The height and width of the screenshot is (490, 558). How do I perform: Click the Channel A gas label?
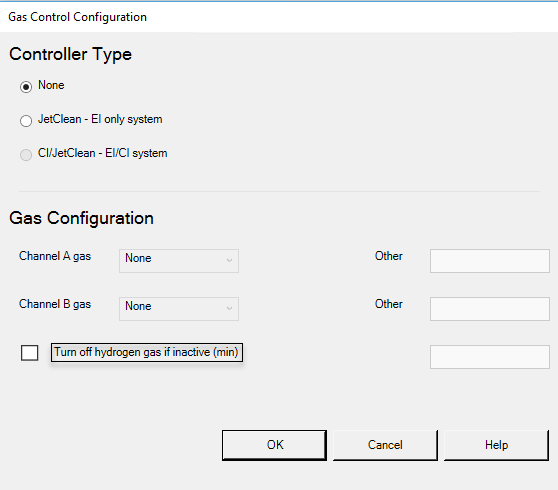55,256
